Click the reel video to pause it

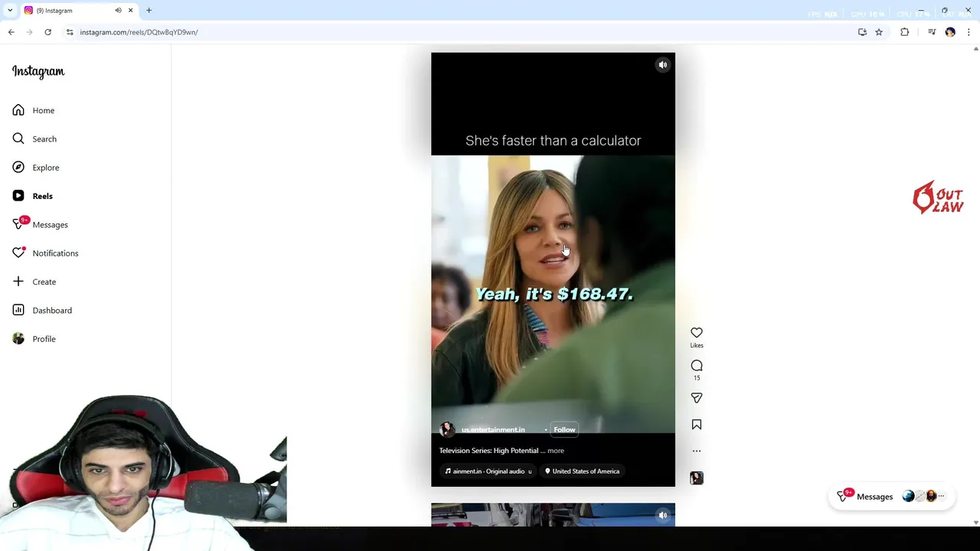pos(553,269)
